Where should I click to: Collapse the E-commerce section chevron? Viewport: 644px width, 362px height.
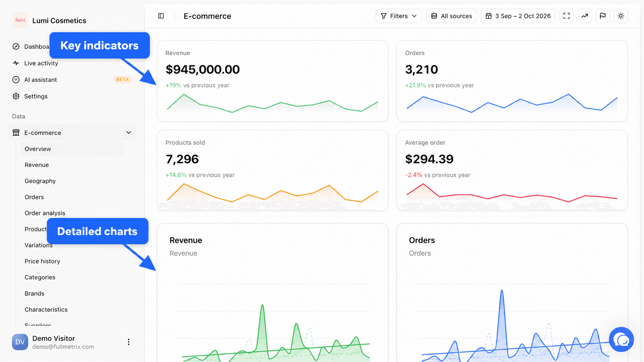(129, 132)
